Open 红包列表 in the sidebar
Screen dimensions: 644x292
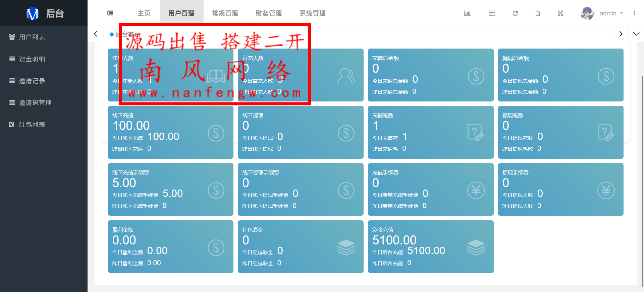32,124
